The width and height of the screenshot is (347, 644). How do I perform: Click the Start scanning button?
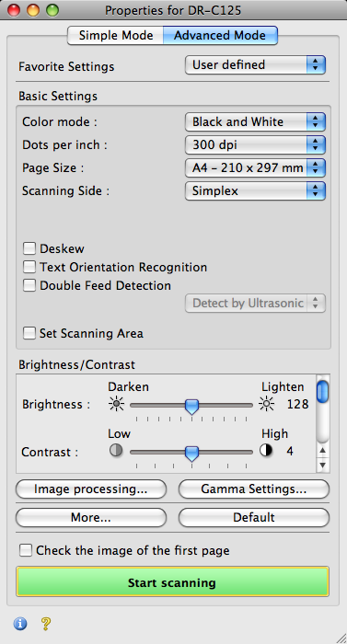172,582
